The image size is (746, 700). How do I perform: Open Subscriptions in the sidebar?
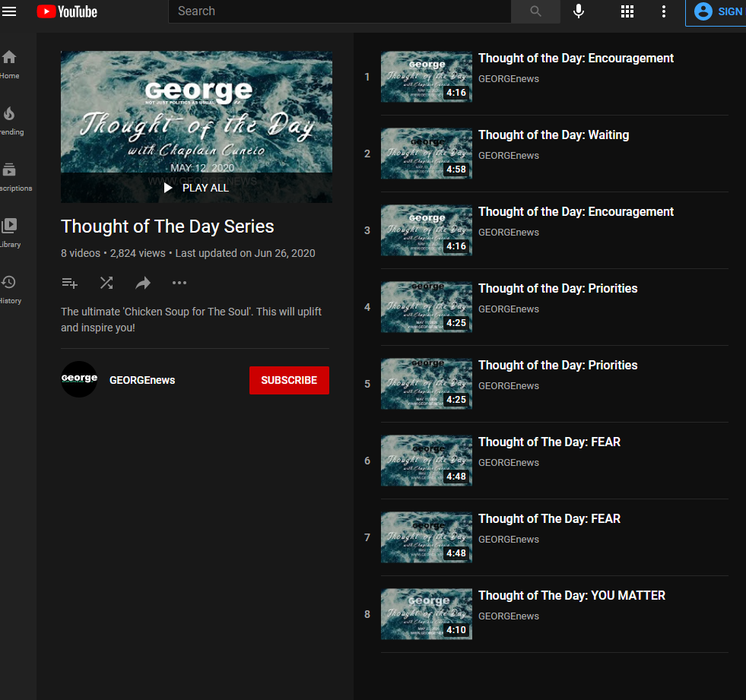14,177
